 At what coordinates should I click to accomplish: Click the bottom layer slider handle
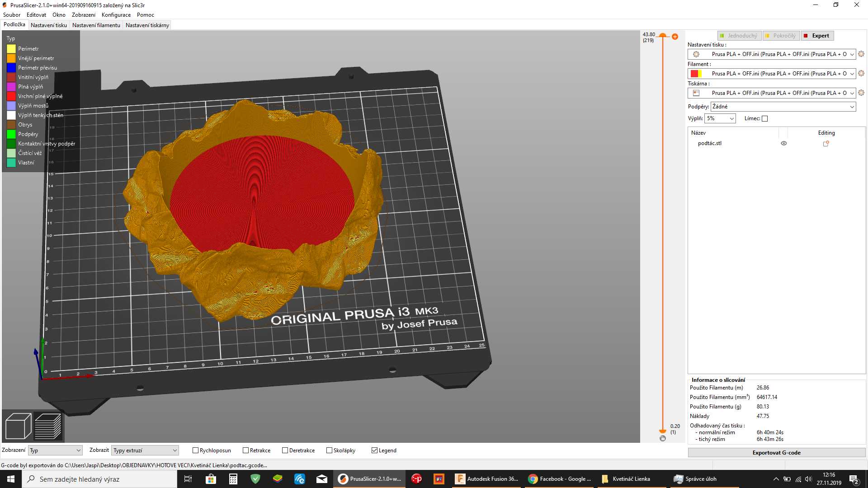663,431
